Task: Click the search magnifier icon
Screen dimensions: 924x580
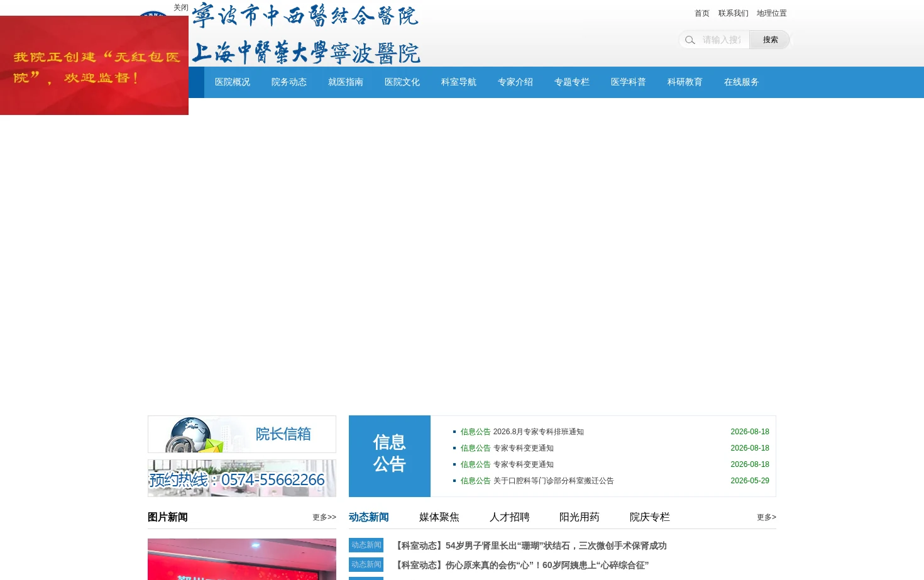Action: tap(690, 40)
